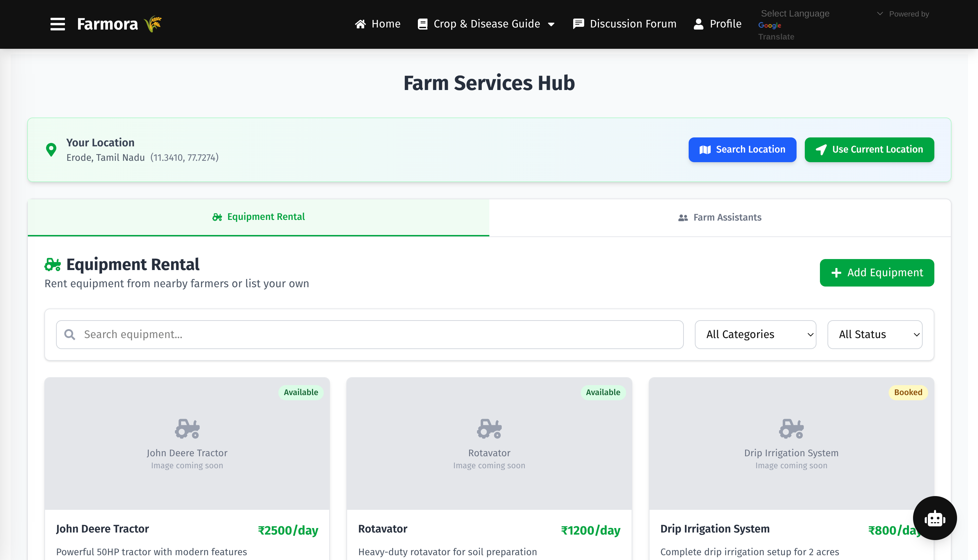Click the Rotavator tractor placeholder icon
The width and height of the screenshot is (978, 560).
coord(489,428)
